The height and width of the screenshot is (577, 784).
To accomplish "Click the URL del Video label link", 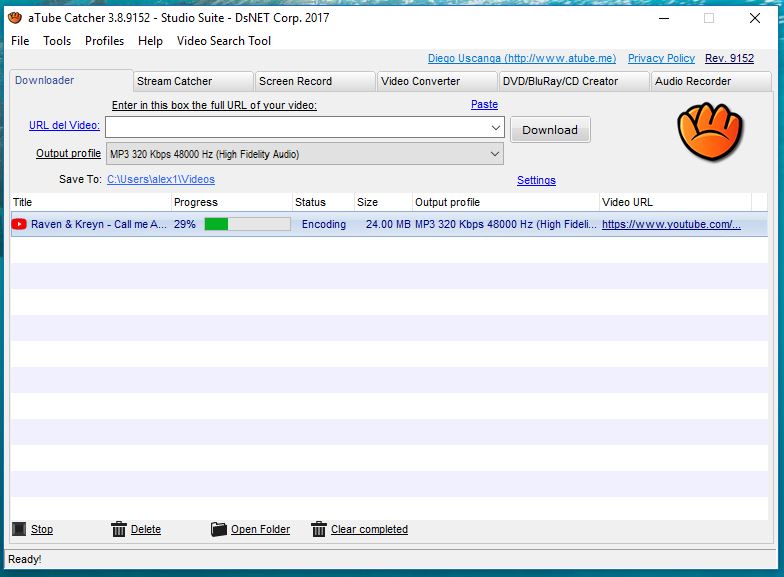I will tap(64, 125).
